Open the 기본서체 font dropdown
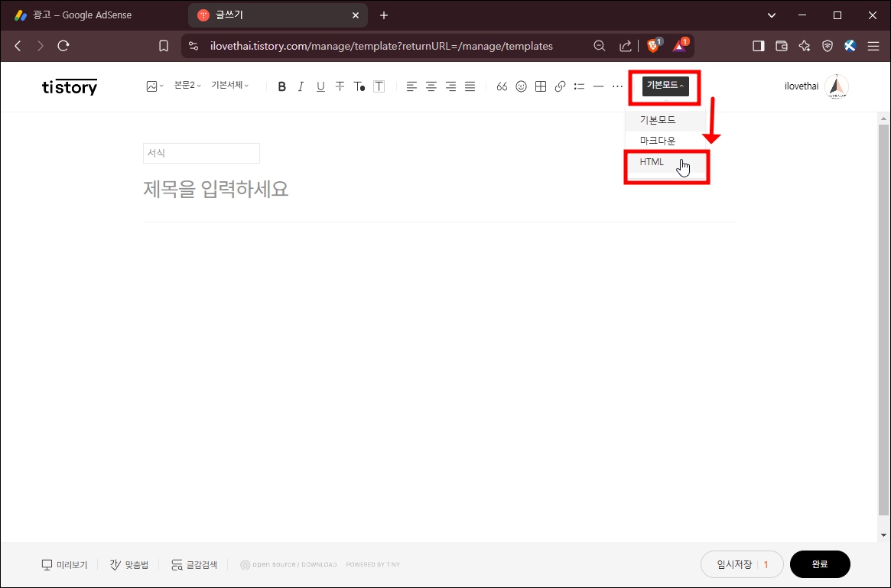 (229, 85)
